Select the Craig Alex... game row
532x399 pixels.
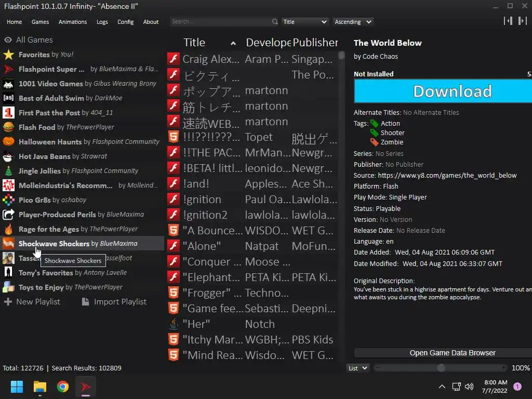[252, 59]
